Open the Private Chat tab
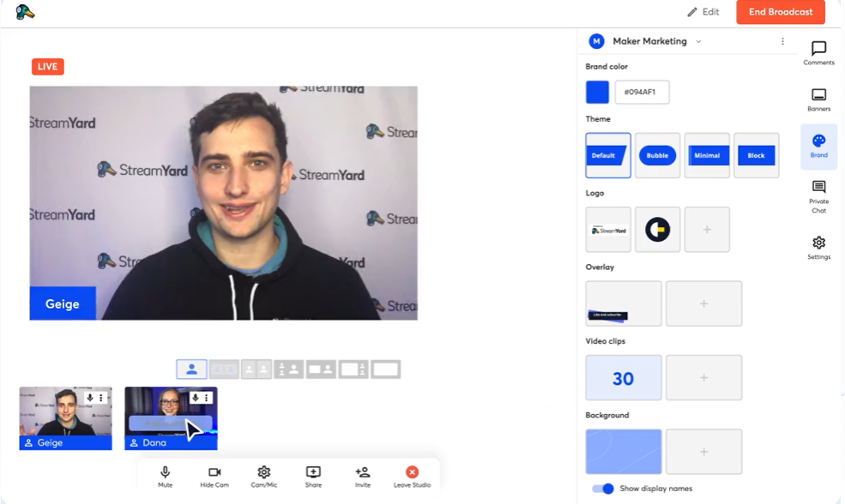The width and height of the screenshot is (845, 504). [x=818, y=196]
